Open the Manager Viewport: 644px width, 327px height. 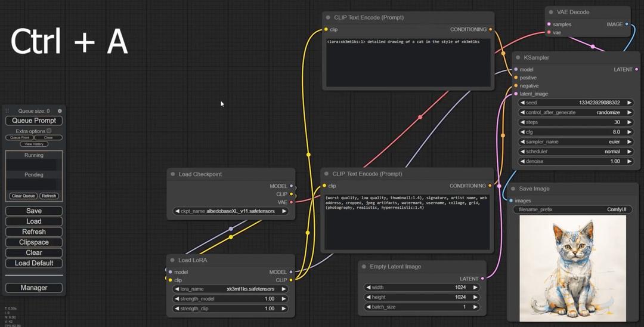pyautogui.click(x=34, y=288)
